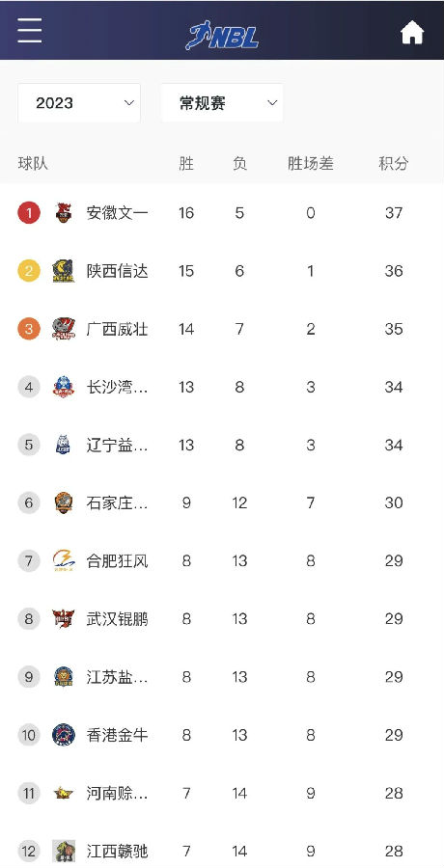Image resolution: width=444 pixels, height=868 pixels.
Task: Expand the 常规赛 stage dropdown
Action: [x=222, y=103]
